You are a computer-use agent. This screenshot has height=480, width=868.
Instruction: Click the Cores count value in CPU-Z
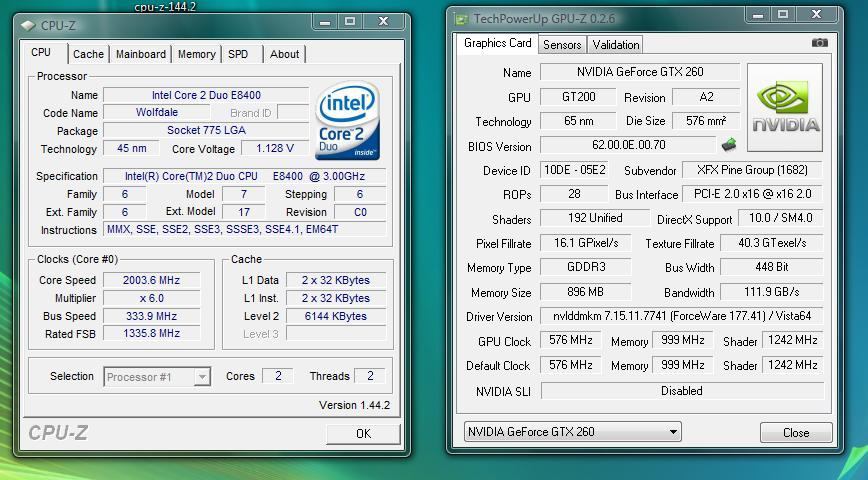point(277,376)
